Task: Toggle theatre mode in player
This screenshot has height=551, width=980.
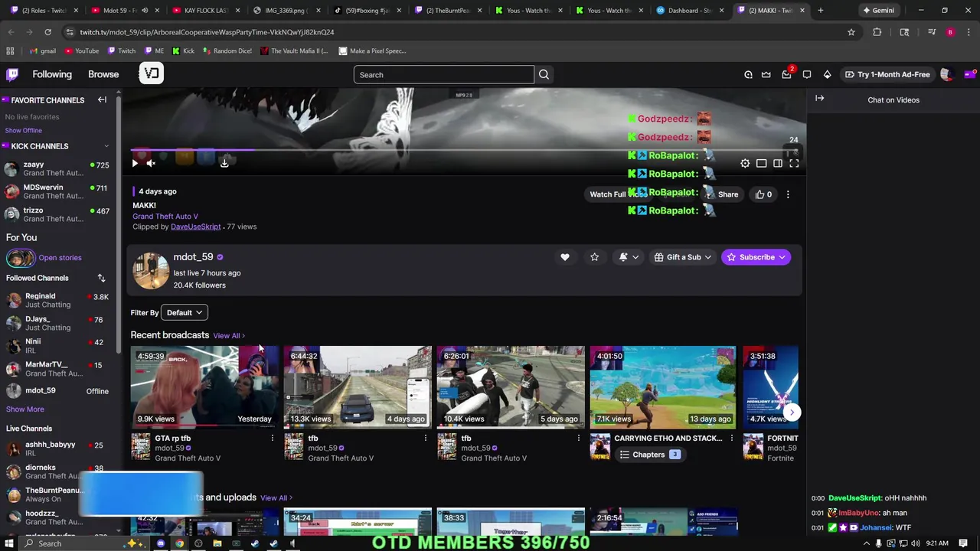Action: [761, 163]
